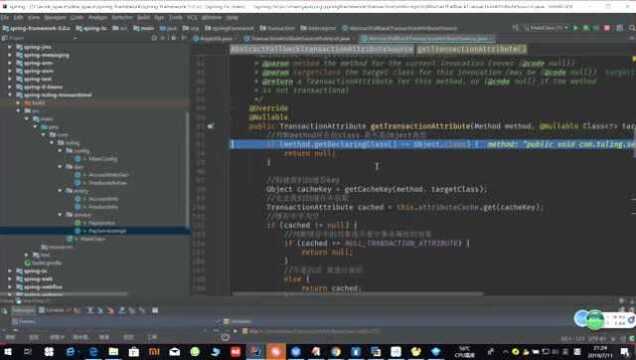Click the overriding-method gutter icon beside getTransactionAttribute
Image resolution: width=636 pixels, height=360 pixels.
point(210,126)
